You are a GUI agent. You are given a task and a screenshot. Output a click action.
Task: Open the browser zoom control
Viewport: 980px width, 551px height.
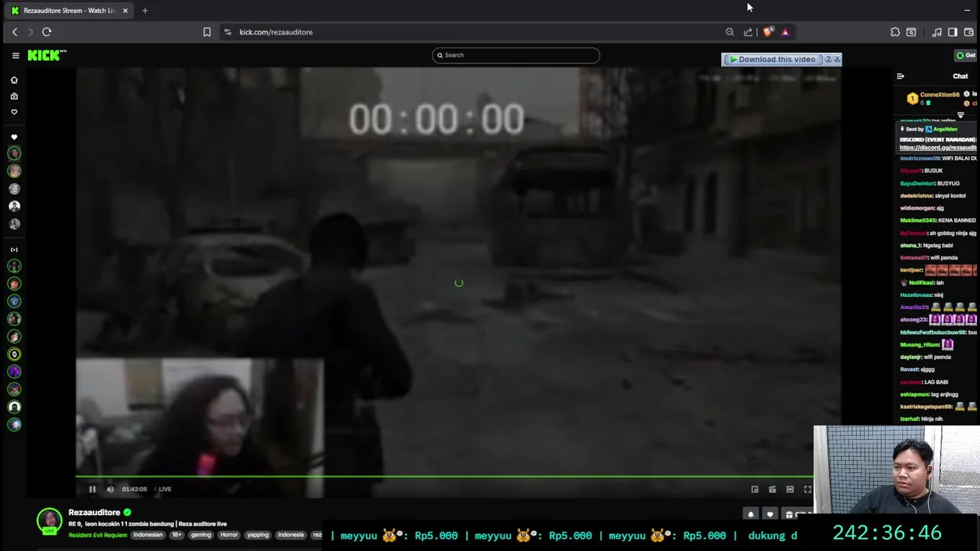(730, 32)
